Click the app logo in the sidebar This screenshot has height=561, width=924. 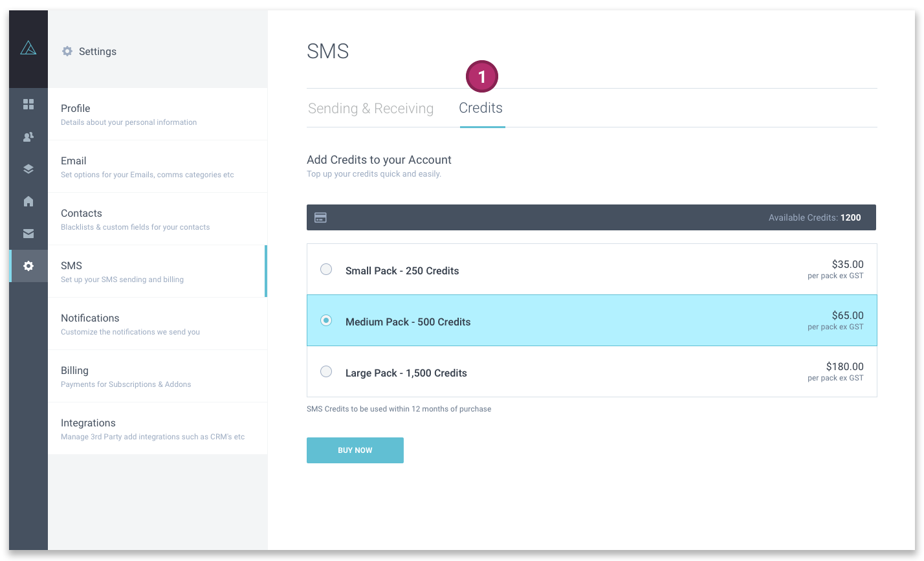(28, 48)
